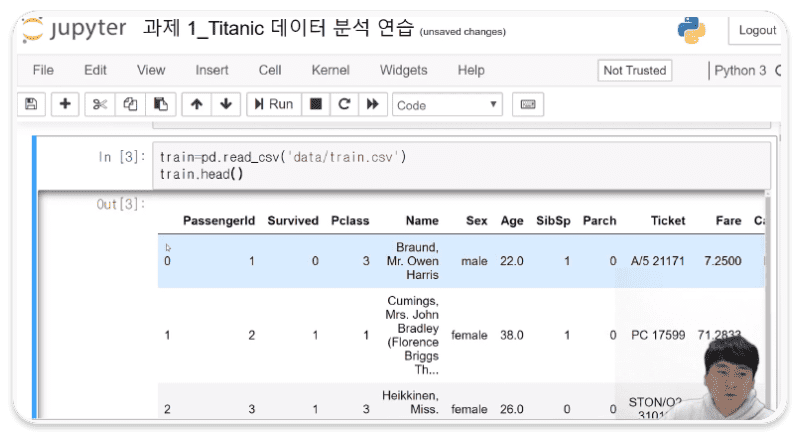Viewport: 800px width, 440px height.
Task: Restart the kernel with the circular arrow icon
Action: [x=344, y=104]
